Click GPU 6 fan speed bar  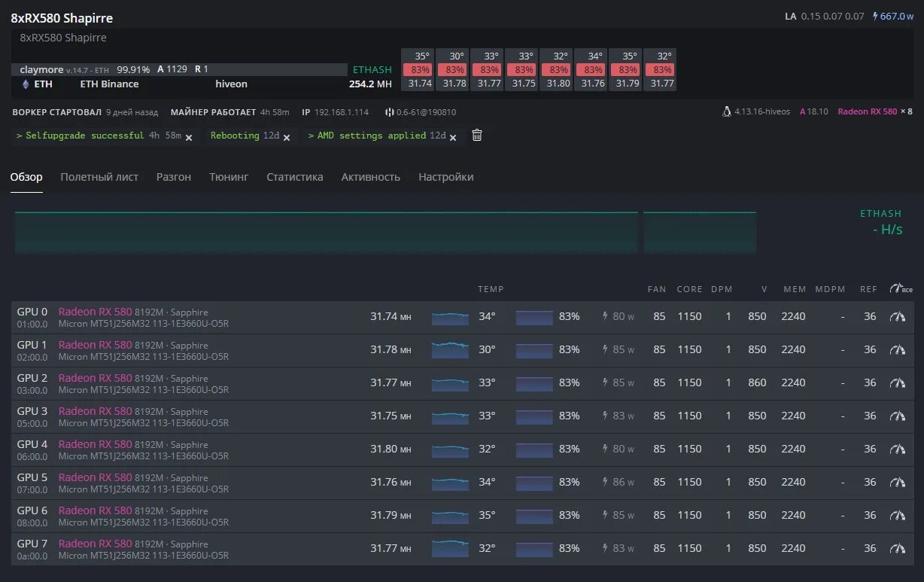coord(534,516)
